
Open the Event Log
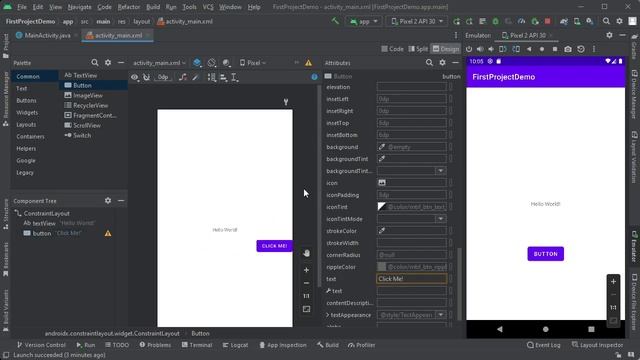(543, 345)
